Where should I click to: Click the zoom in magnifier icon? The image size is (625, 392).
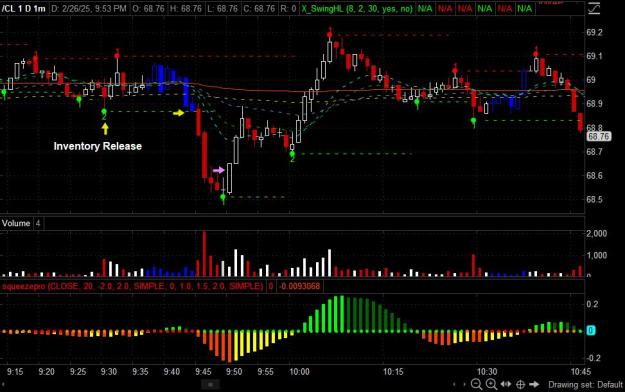491,384
